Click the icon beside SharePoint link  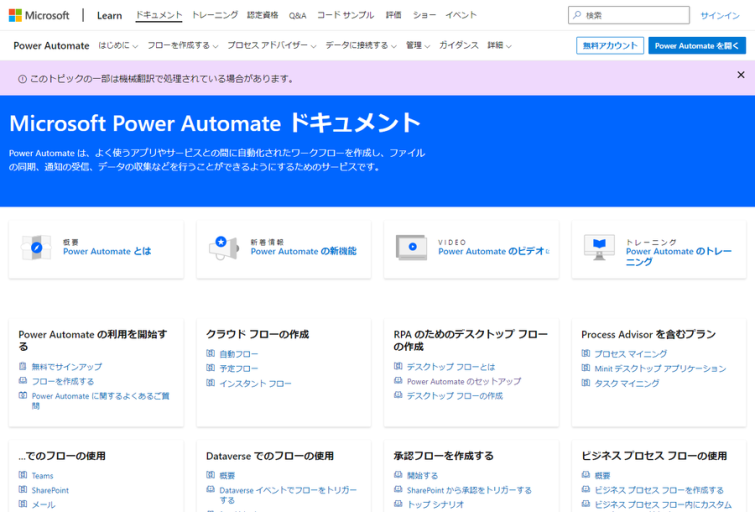23,489
